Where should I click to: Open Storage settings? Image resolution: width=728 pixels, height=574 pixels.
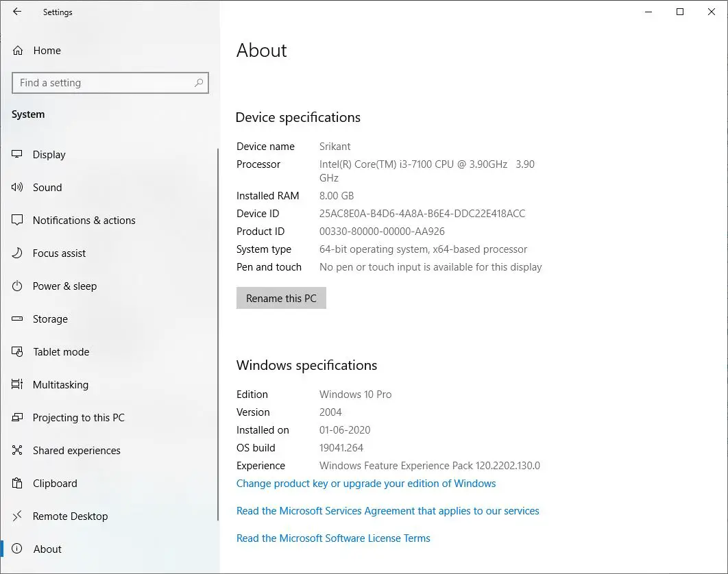coord(110,319)
